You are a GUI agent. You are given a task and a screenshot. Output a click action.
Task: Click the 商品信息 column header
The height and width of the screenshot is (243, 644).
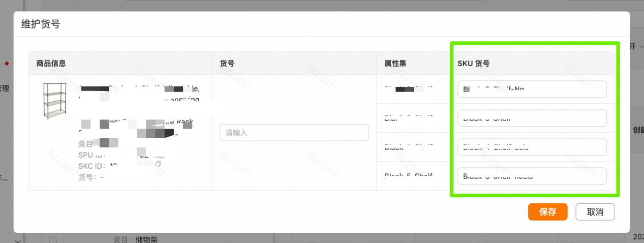[51, 64]
